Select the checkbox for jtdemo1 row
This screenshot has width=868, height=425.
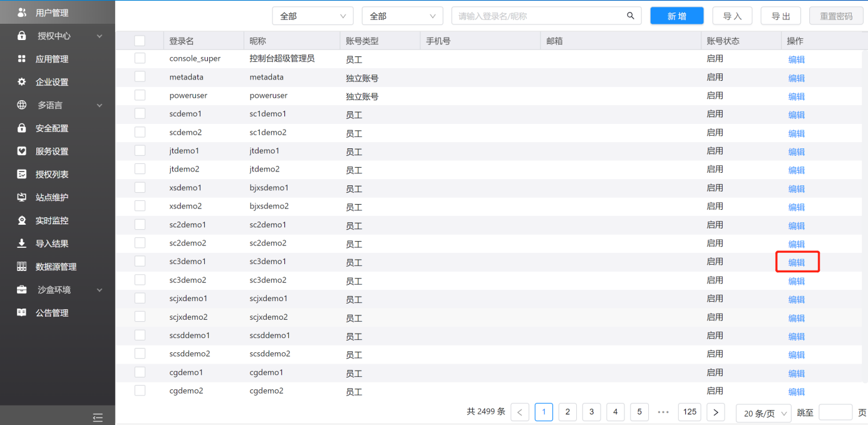(140, 151)
